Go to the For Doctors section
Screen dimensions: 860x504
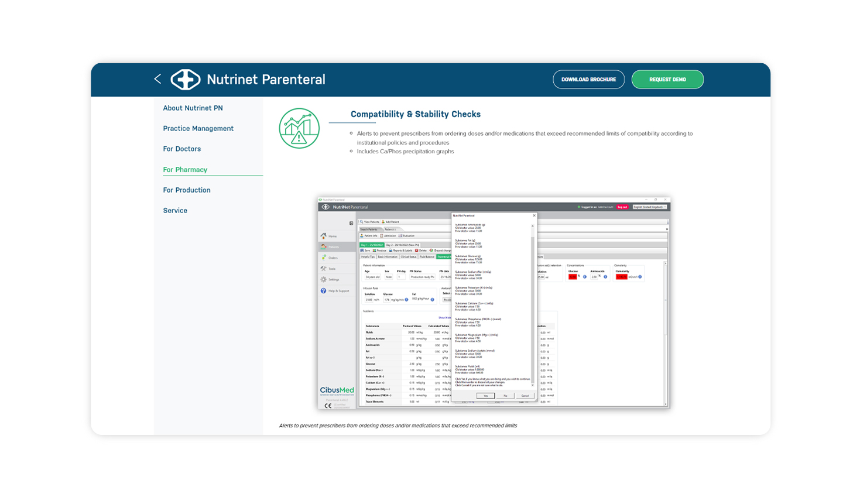[181, 149]
